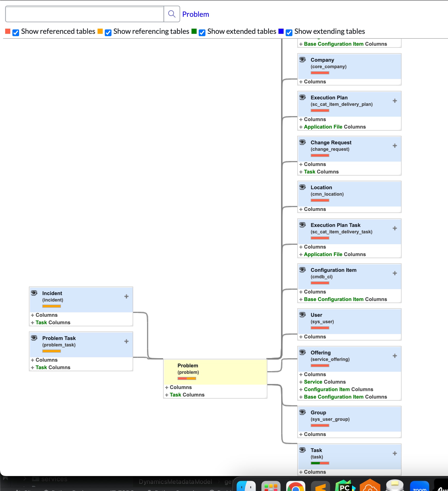The width and height of the screenshot is (448, 491).
Task: Click inside the search input field
Action: click(x=85, y=14)
